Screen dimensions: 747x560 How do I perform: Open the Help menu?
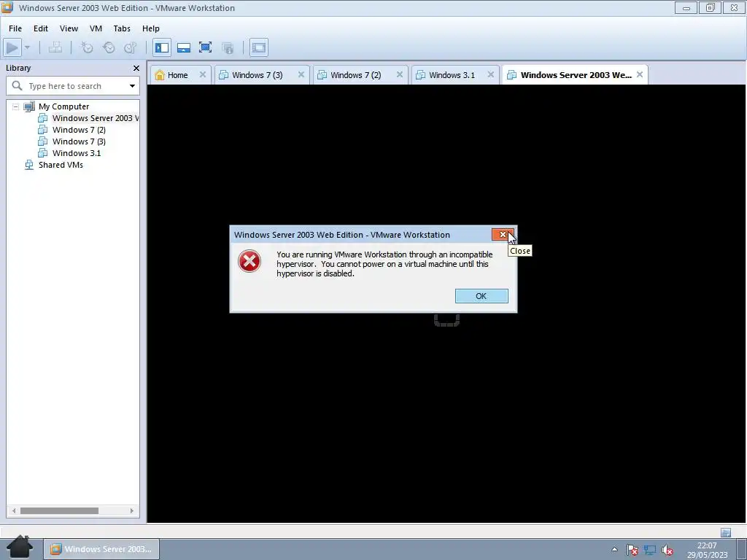pos(150,28)
